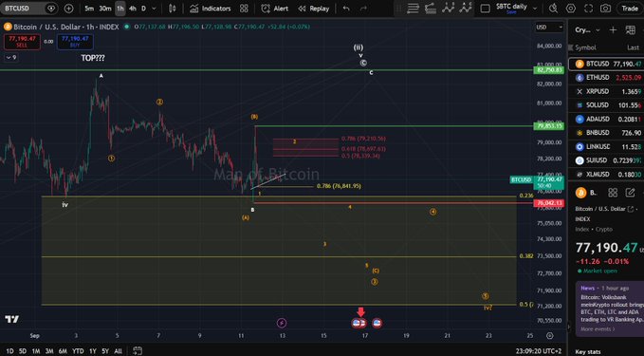This screenshot has height=356, width=644.
Task: Open edit note icon in details panel
Action: tap(630, 193)
